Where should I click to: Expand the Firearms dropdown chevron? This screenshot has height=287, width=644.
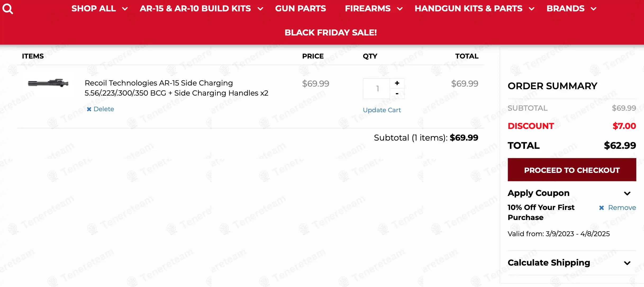(400, 9)
